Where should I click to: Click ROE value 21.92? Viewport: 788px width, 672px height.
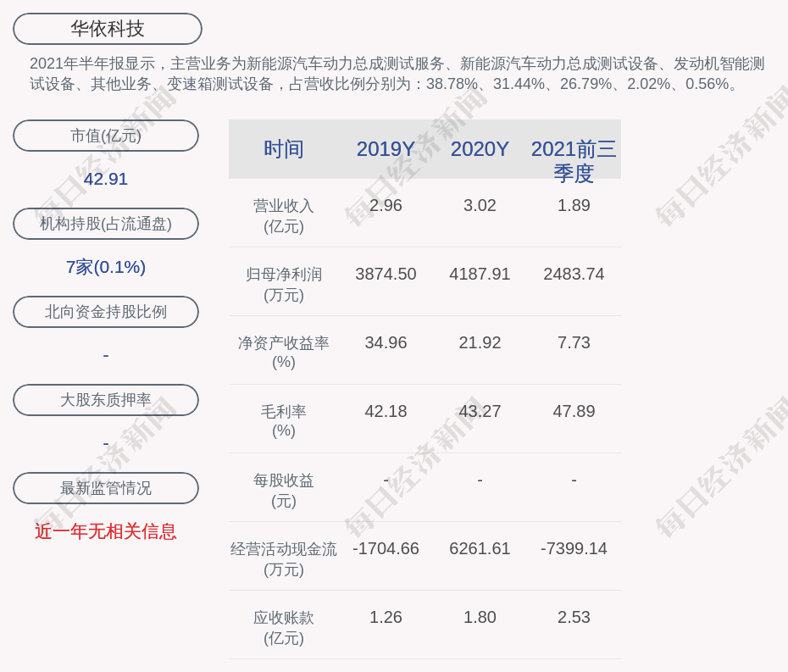pyautogui.click(x=480, y=343)
